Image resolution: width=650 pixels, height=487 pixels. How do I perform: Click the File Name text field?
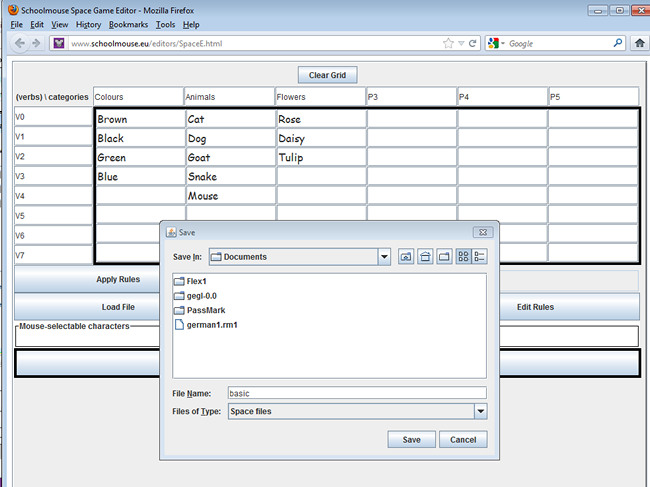(x=356, y=393)
